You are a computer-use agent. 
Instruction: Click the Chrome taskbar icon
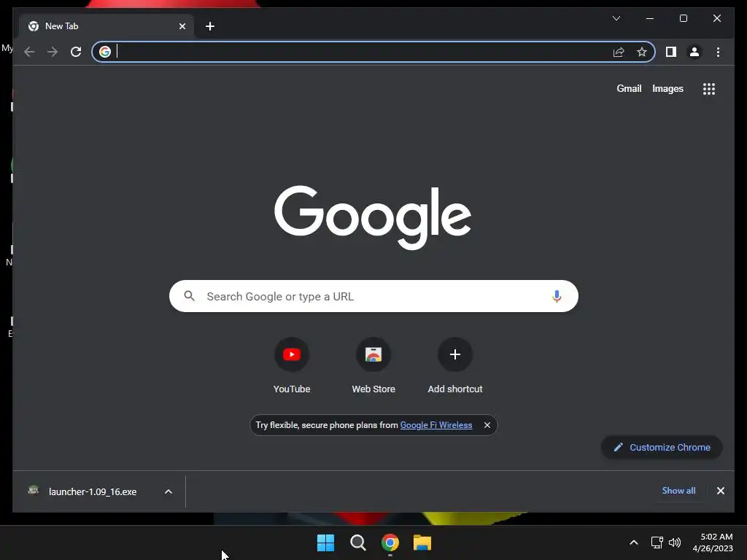tap(390, 542)
